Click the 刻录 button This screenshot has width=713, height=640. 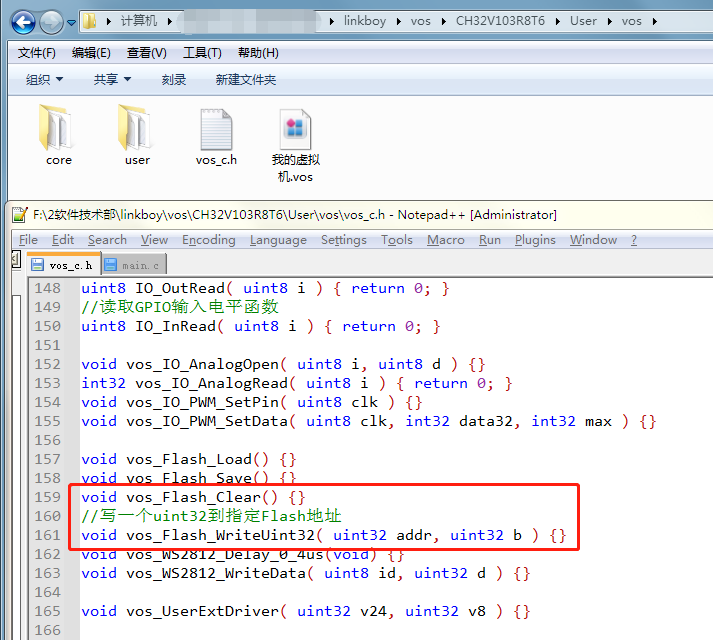click(174, 80)
